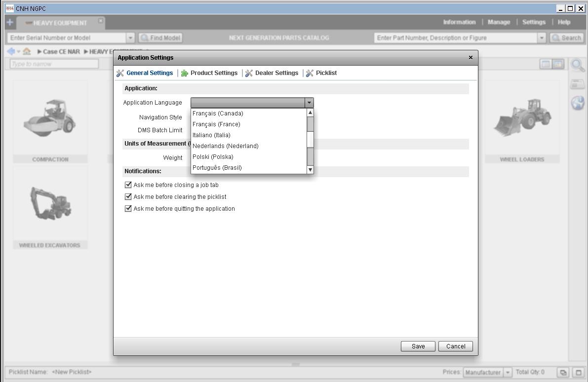Click the globe info icon in sidebar
This screenshot has height=382, width=588.
(x=577, y=103)
